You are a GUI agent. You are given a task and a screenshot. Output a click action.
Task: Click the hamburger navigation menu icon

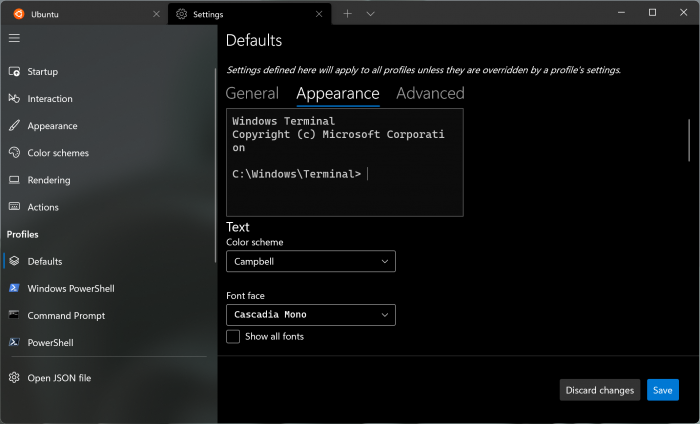click(x=14, y=38)
